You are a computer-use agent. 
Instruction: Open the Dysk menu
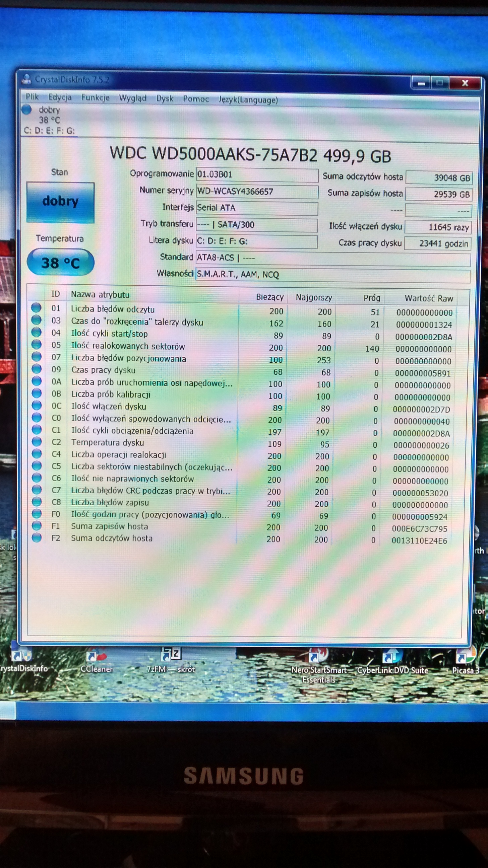click(x=165, y=98)
